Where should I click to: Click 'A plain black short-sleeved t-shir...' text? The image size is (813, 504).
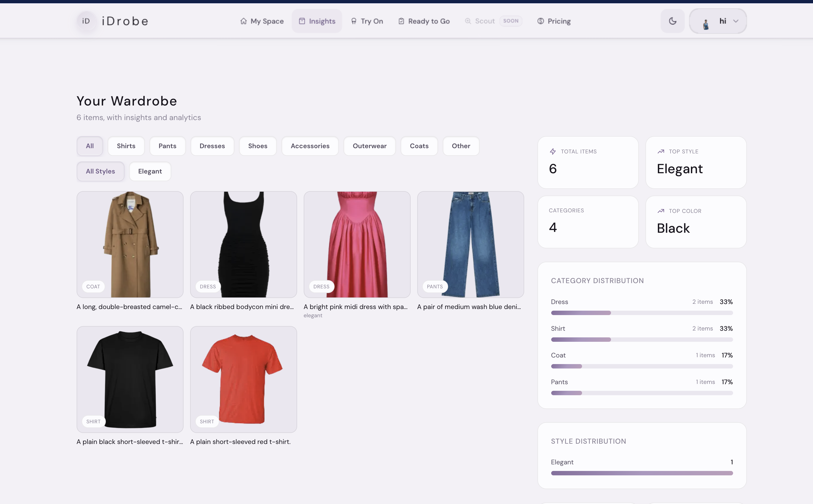pyautogui.click(x=130, y=442)
